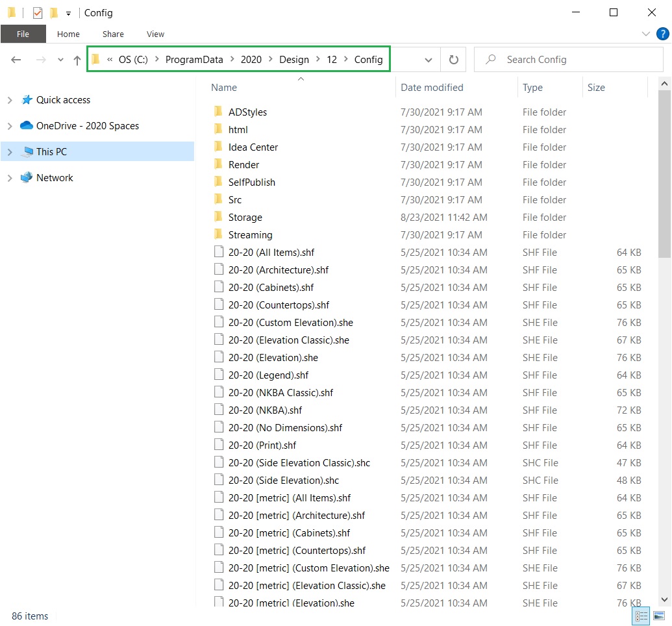Expand the OneDrive - 2020 Spaces node

(10, 126)
